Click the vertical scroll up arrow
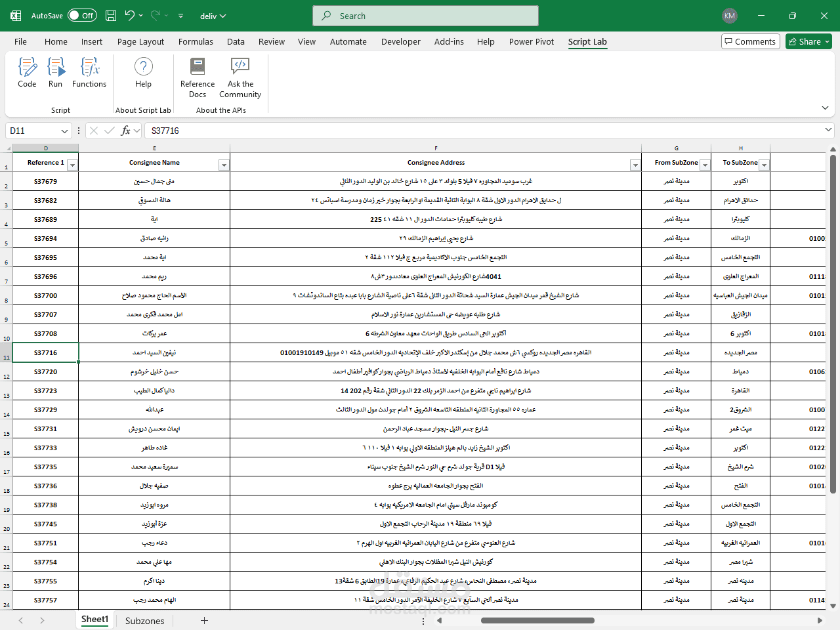 pyautogui.click(x=833, y=150)
